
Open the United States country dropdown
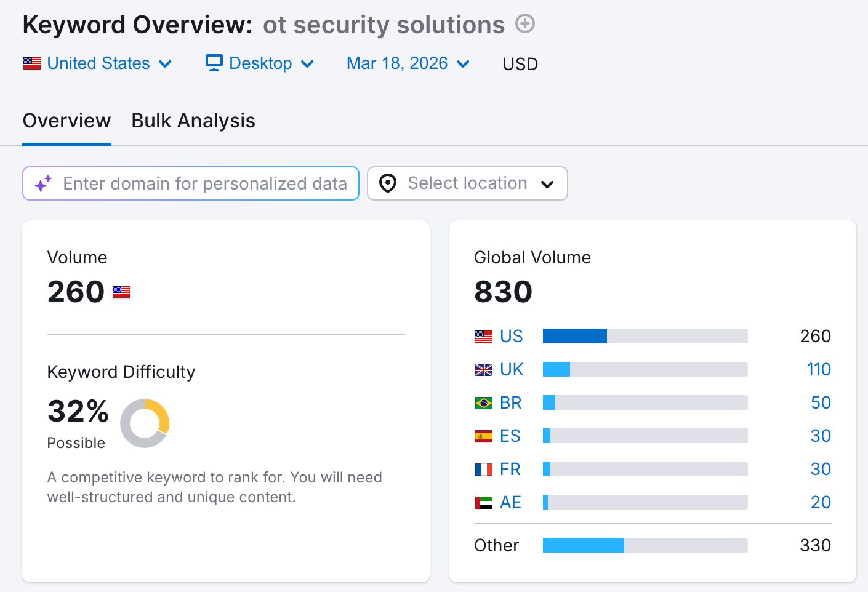98,63
